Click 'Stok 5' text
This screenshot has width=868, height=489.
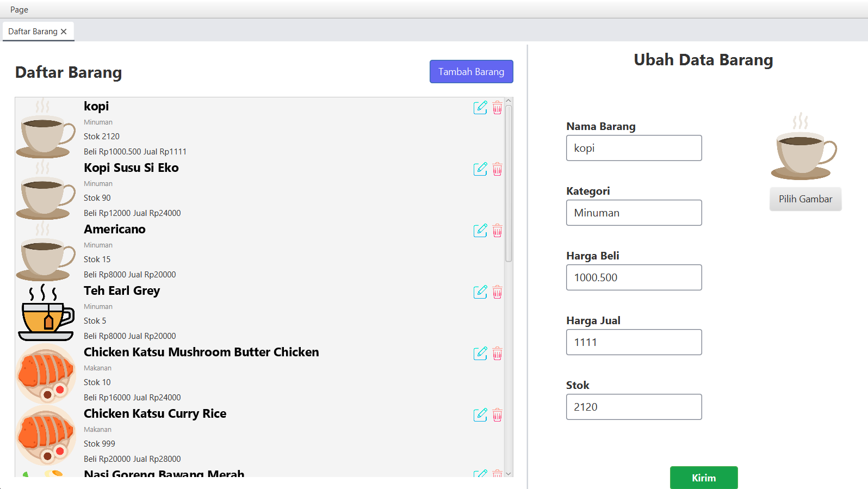(95, 321)
